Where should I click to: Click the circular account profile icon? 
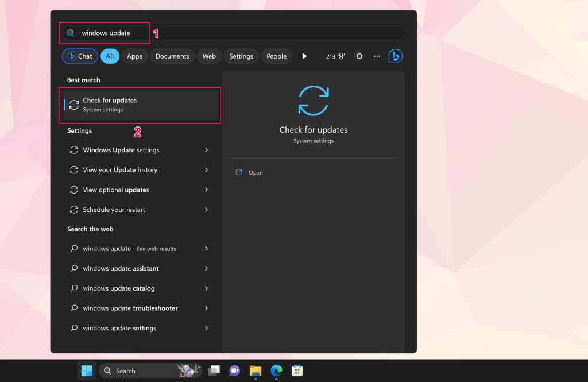(x=359, y=56)
